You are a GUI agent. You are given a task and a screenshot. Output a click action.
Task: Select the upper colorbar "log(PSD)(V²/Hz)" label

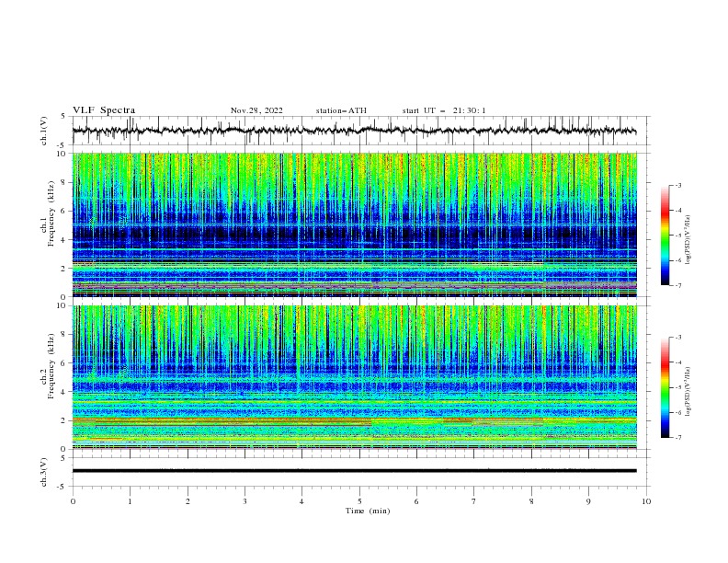tap(688, 240)
